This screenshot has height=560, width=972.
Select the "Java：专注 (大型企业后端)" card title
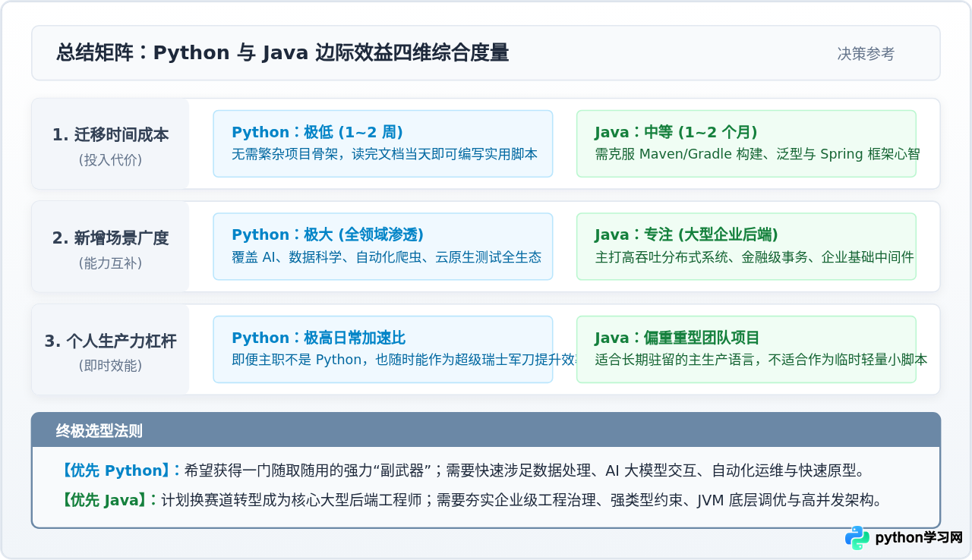(x=686, y=235)
